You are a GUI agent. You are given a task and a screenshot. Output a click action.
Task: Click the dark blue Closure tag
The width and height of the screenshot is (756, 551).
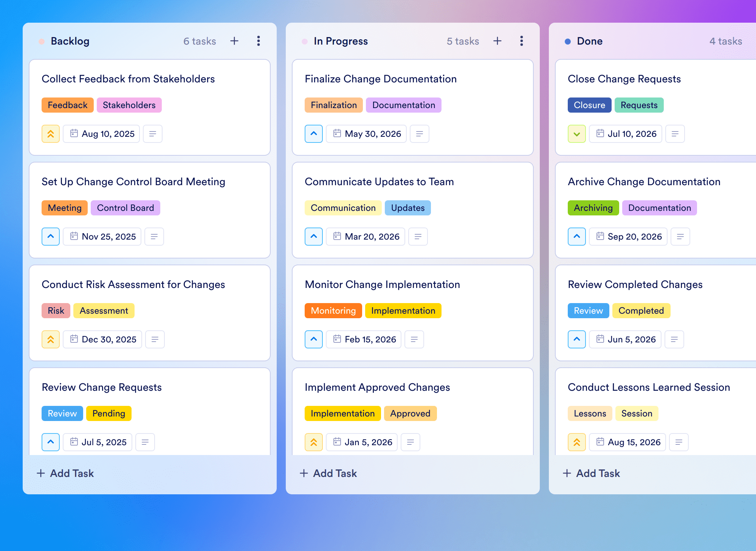click(590, 105)
